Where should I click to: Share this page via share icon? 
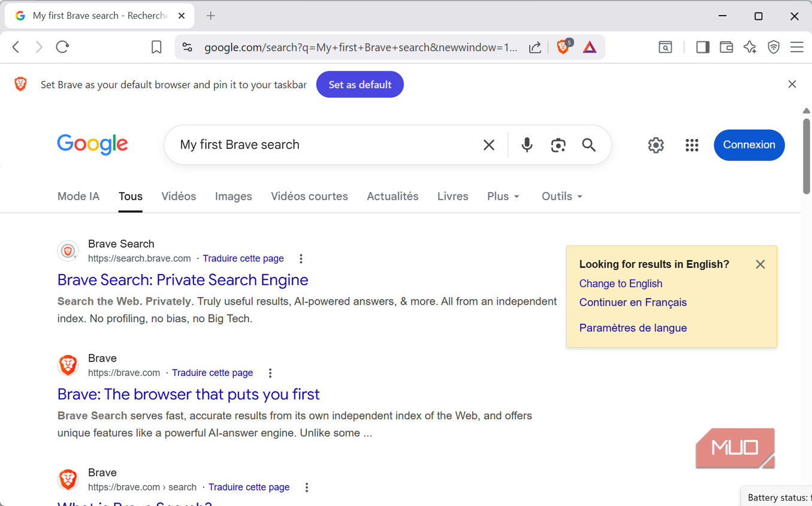pos(535,47)
